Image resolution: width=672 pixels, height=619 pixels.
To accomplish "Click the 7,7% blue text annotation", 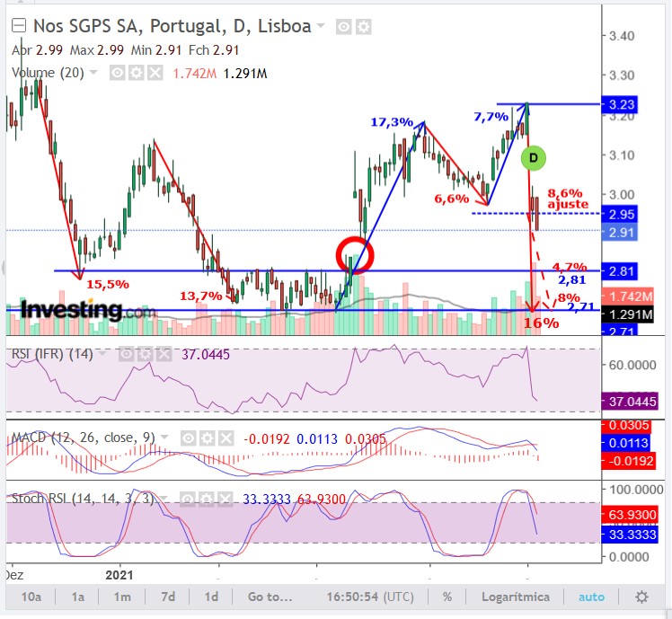I will click(491, 117).
